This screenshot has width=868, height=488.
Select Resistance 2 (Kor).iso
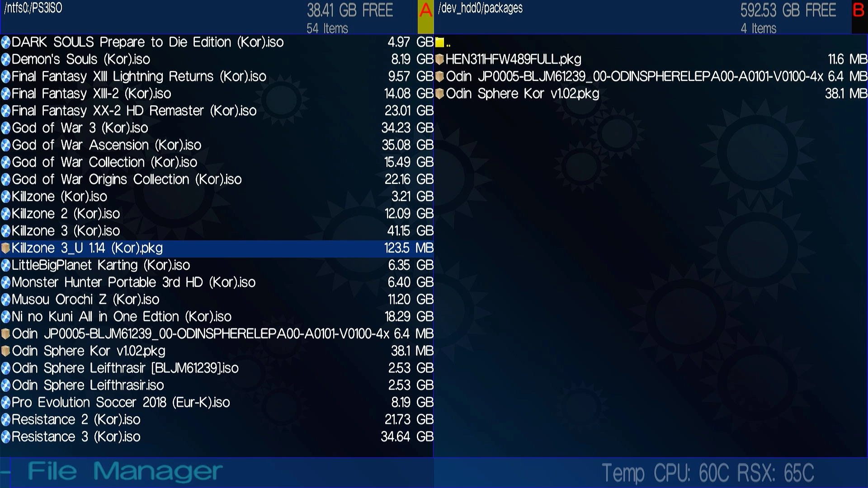(x=76, y=420)
